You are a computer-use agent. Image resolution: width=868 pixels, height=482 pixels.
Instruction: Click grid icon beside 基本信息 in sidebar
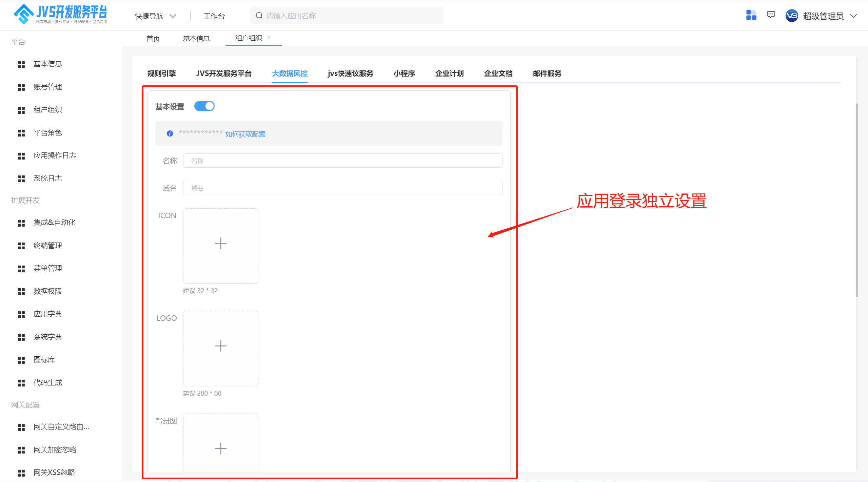(21, 64)
